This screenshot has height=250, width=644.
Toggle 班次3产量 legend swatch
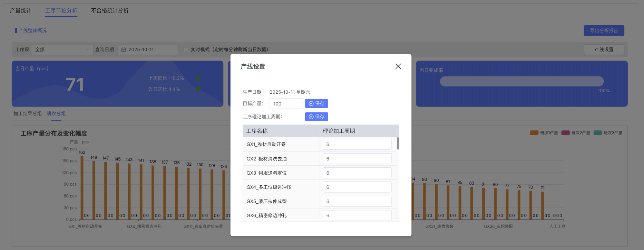597,133
